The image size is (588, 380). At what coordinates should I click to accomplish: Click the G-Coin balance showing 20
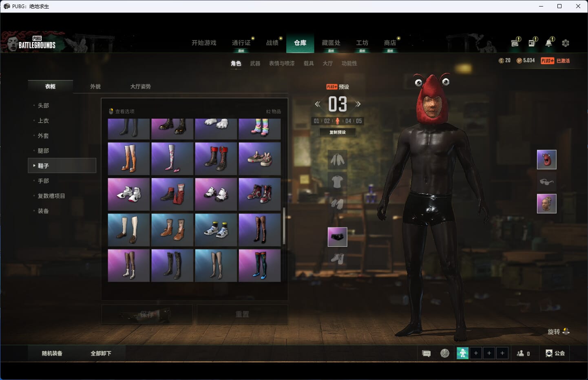pyautogui.click(x=504, y=60)
